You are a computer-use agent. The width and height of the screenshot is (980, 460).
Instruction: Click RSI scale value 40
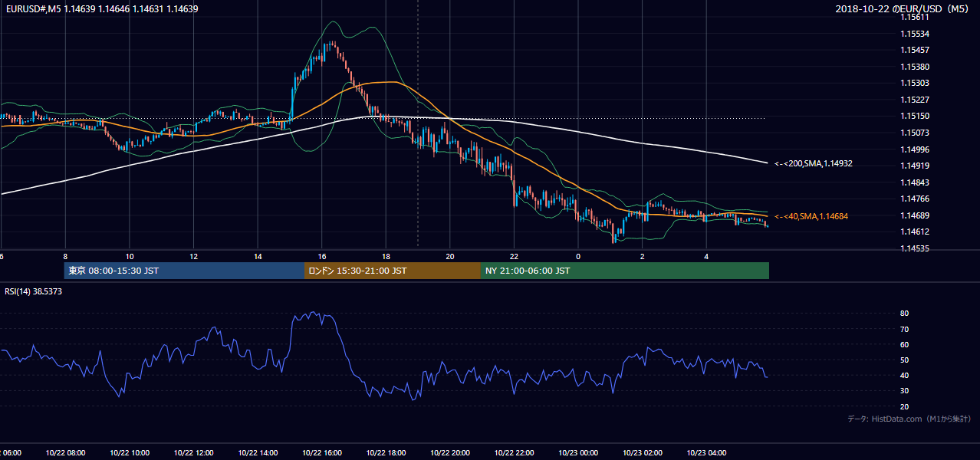(x=905, y=375)
